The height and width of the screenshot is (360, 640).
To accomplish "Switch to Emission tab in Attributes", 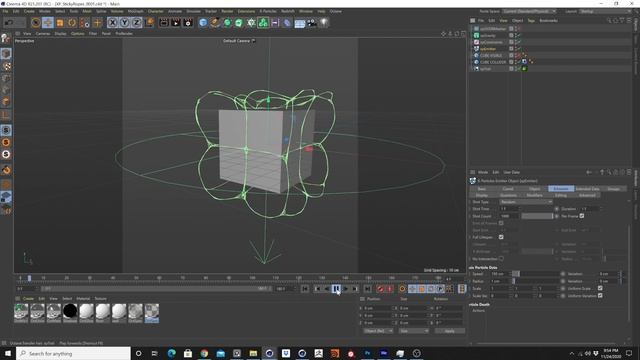I will (x=561, y=189).
